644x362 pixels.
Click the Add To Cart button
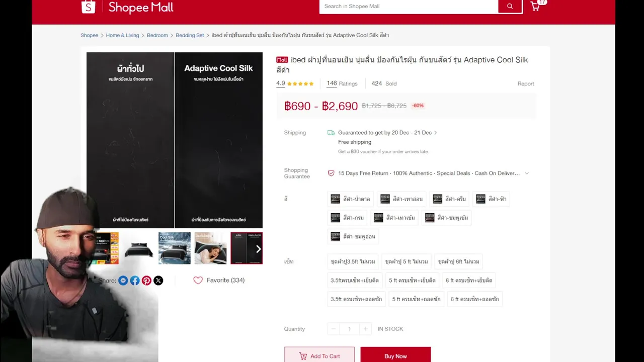[319, 355]
